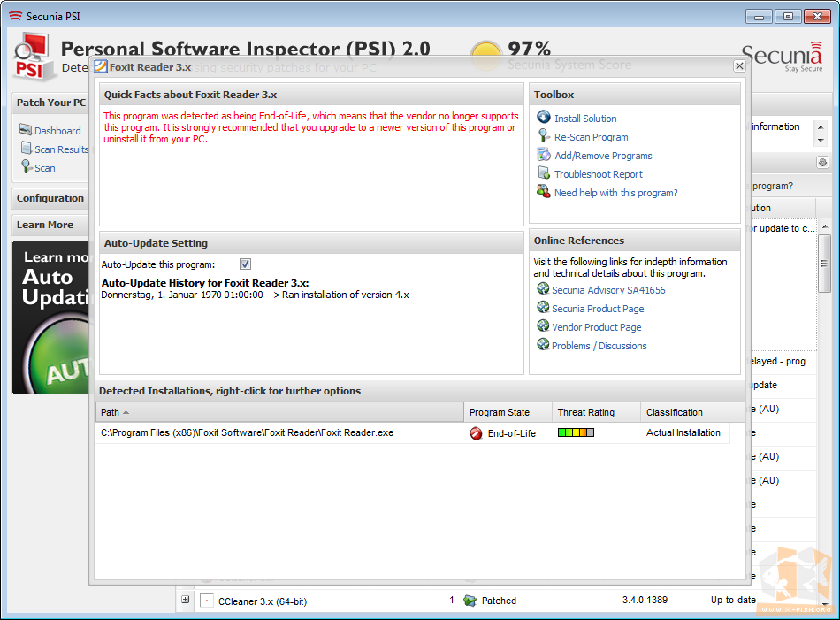Click the Need help people icon

tap(544, 191)
